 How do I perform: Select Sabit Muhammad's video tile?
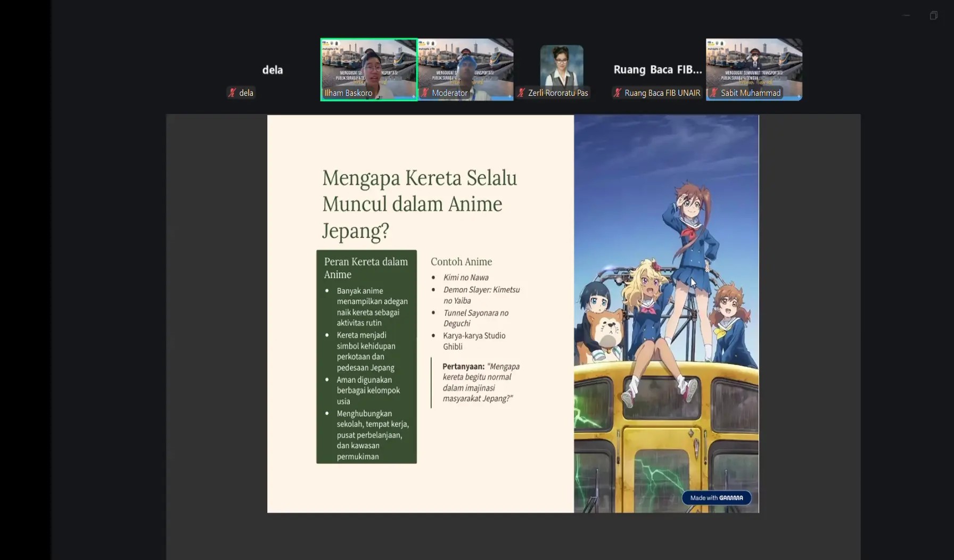point(754,69)
